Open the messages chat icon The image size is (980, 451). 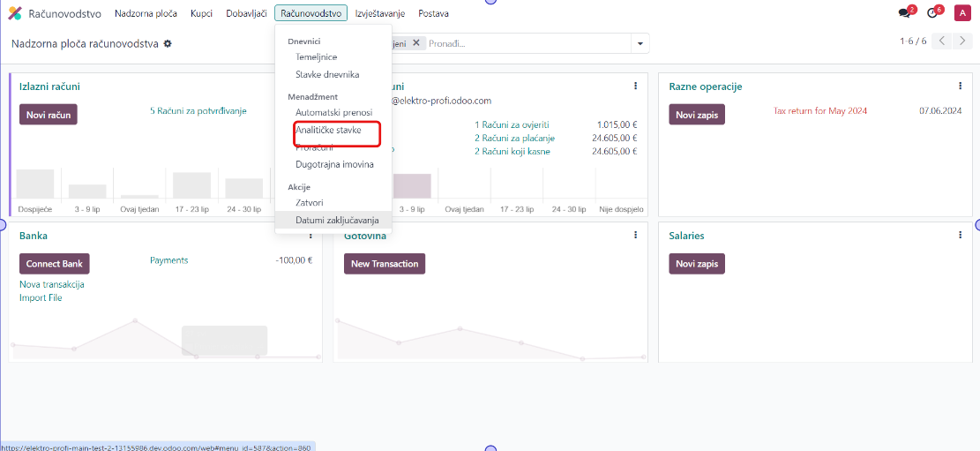(903, 13)
